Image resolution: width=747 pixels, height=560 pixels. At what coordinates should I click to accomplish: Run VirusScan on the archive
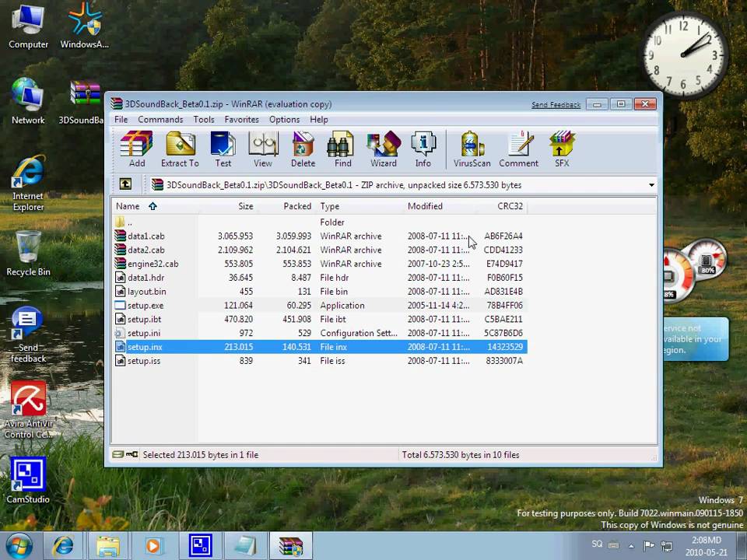click(x=472, y=149)
